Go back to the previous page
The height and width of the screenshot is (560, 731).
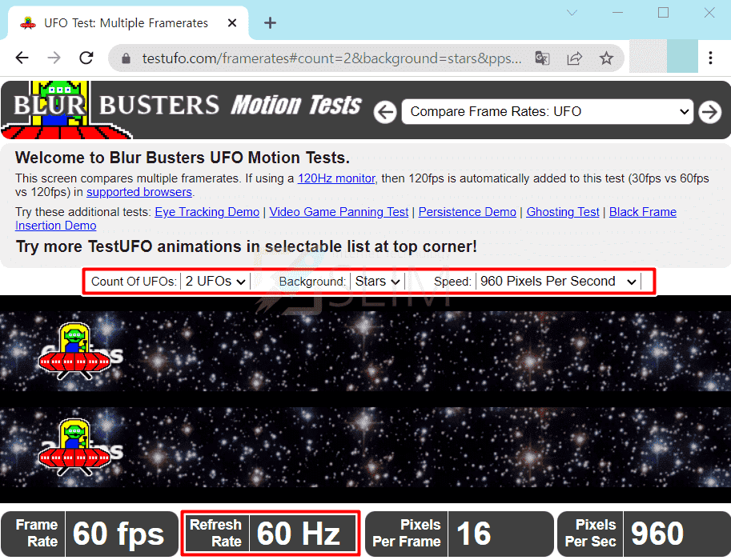click(22, 58)
